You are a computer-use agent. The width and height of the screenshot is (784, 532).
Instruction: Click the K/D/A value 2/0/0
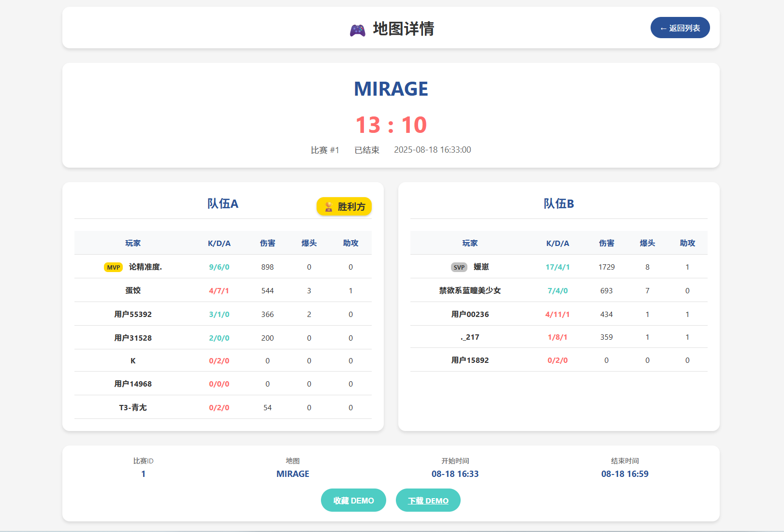pyautogui.click(x=219, y=338)
